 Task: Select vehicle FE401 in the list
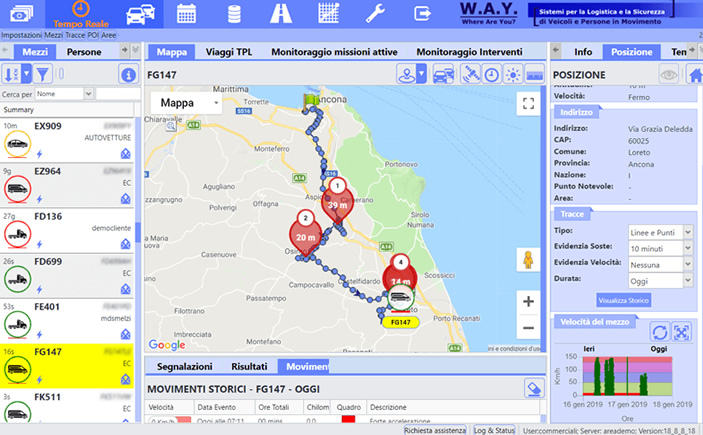(67, 321)
